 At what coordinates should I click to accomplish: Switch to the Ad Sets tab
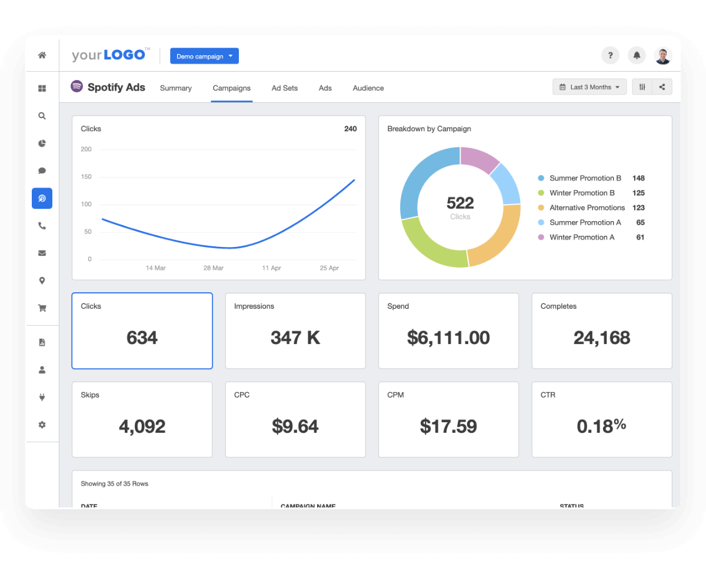(x=285, y=88)
